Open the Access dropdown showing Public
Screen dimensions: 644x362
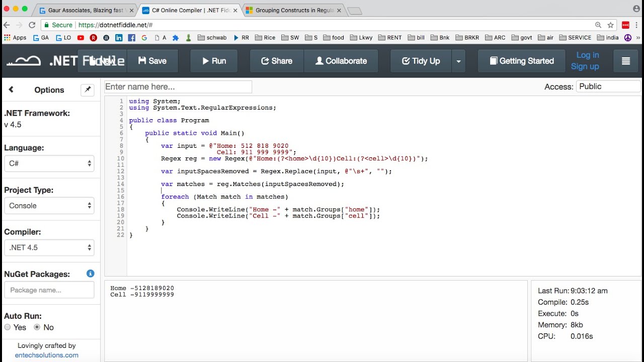click(x=609, y=86)
